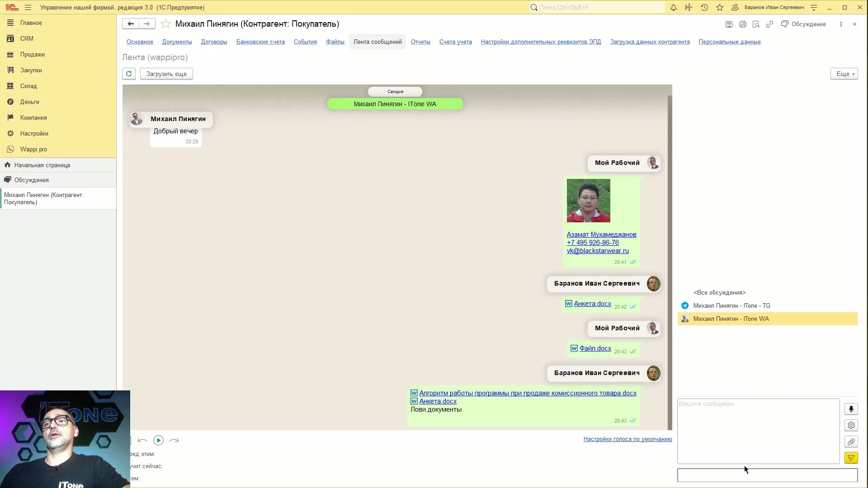Go to previous voice phrase
The width and height of the screenshot is (868, 488).
[142, 440]
